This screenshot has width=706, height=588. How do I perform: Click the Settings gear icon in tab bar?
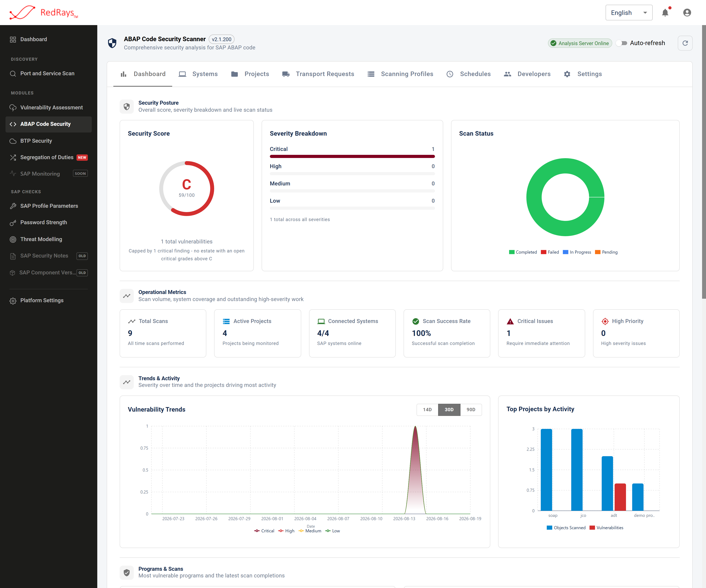pos(567,74)
